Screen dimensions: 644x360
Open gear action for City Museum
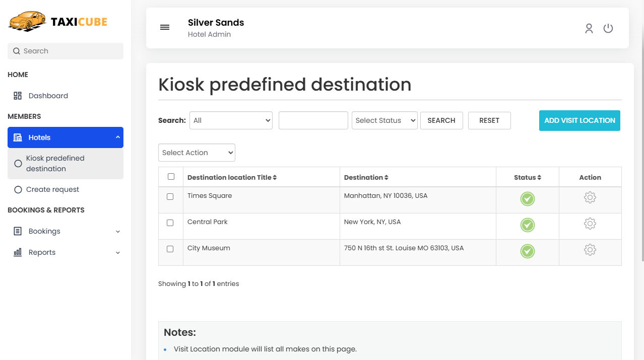point(590,250)
